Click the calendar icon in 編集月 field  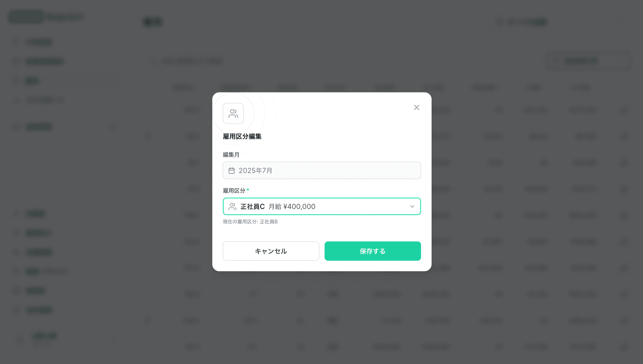(x=232, y=171)
